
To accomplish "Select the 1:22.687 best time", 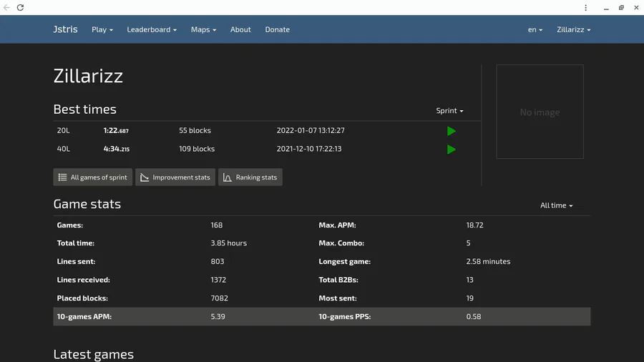I will pos(116,130).
